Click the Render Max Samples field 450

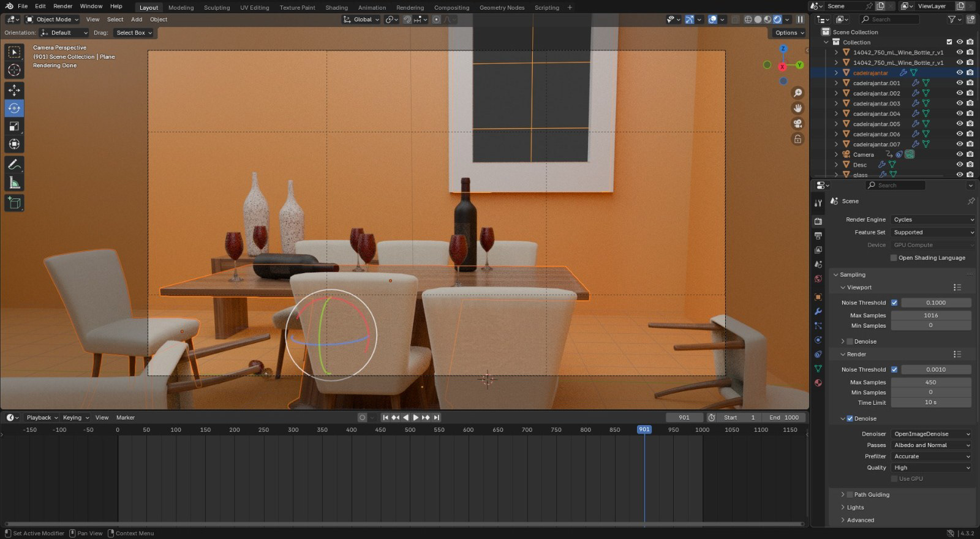coord(931,382)
